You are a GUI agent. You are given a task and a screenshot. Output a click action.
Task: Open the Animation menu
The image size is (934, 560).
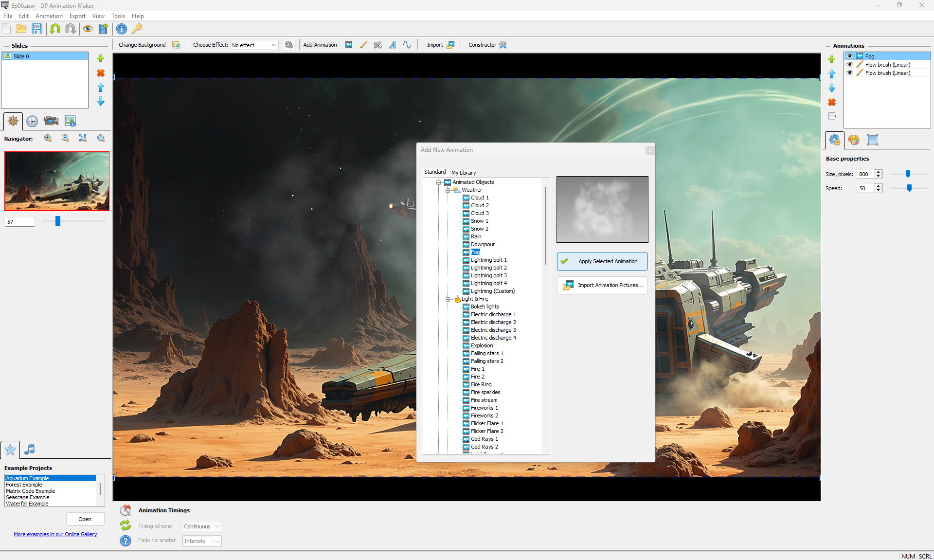coord(49,16)
